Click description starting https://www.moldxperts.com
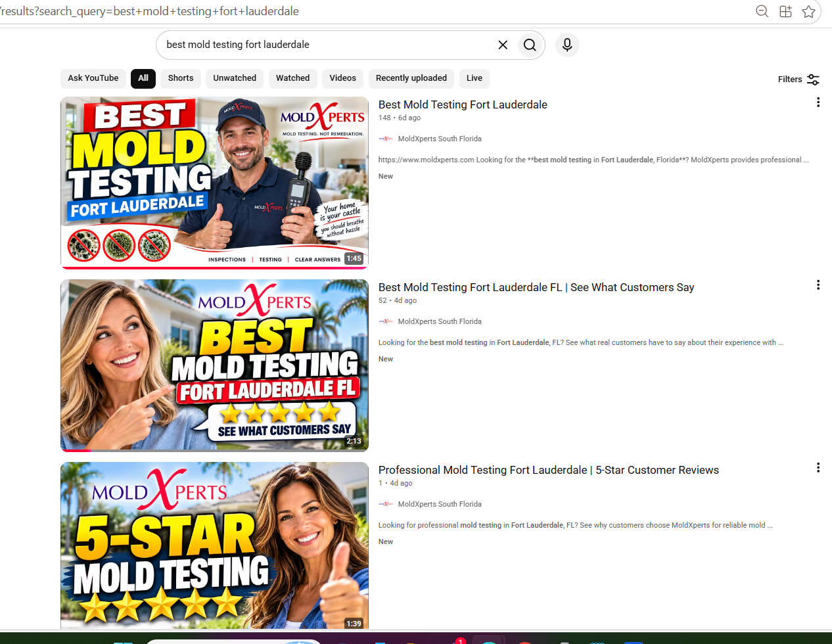Viewport: 832px width, 644px height. [593, 160]
